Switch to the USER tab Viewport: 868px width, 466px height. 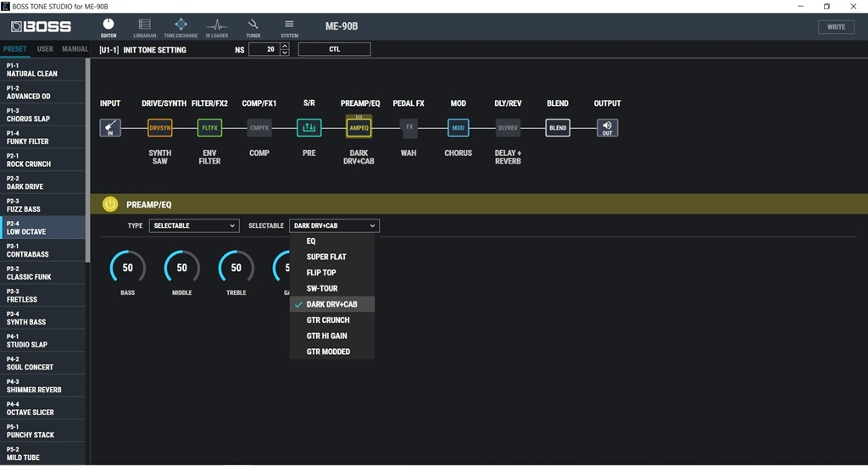point(45,49)
